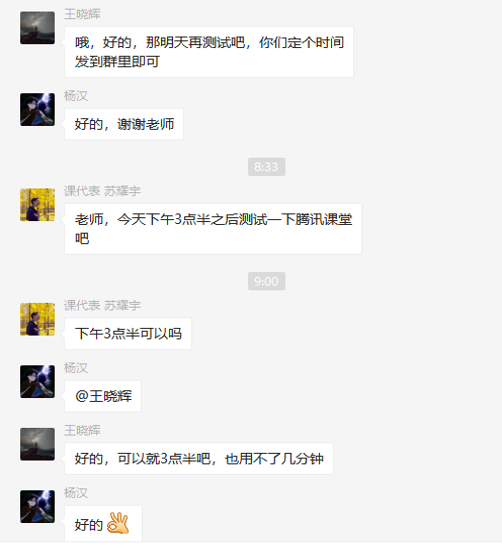Image resolution: width=502 pixels, height=548 pixels.
Task: Select the bubble 好的，可以就3点半吧
Action: pos(199,459)
